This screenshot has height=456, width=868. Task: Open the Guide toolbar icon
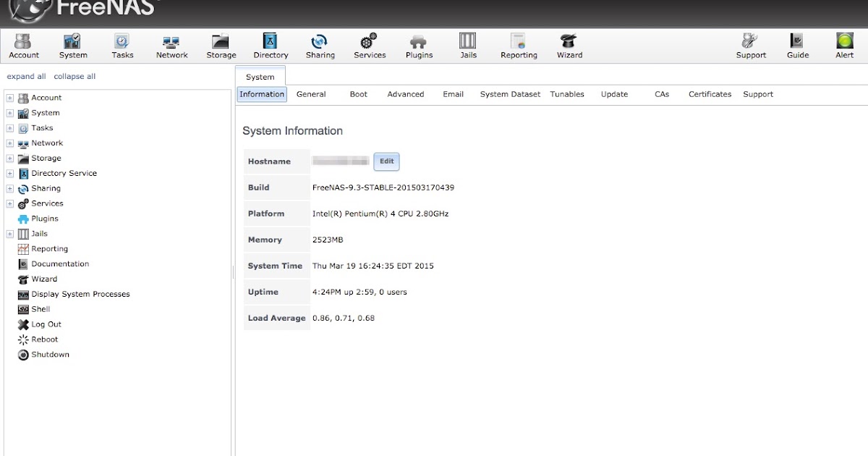[797, 46]
